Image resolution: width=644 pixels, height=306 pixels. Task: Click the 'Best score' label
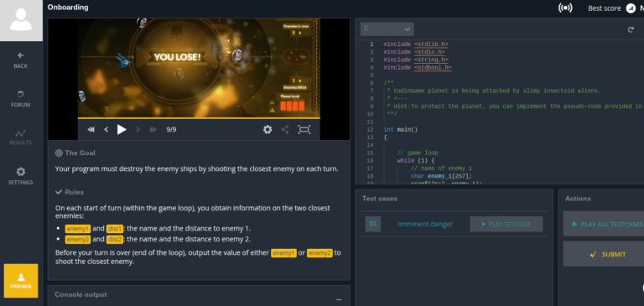click(x=604, y=8)
